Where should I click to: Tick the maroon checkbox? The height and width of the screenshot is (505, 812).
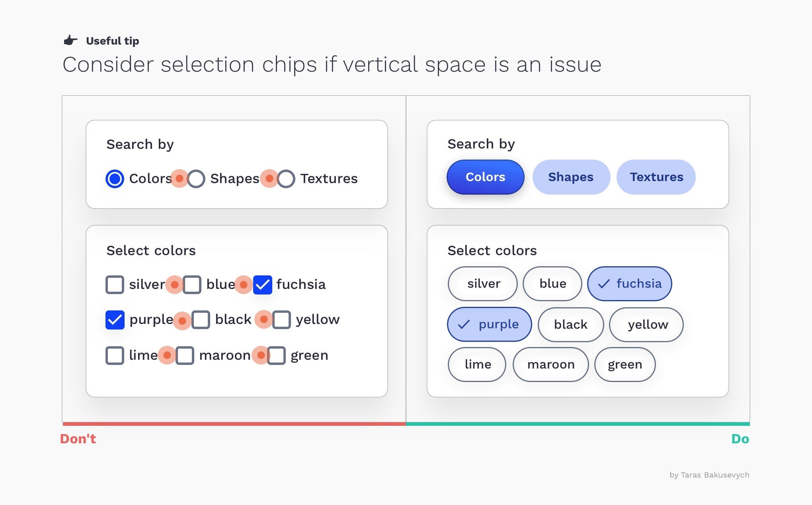185,355
